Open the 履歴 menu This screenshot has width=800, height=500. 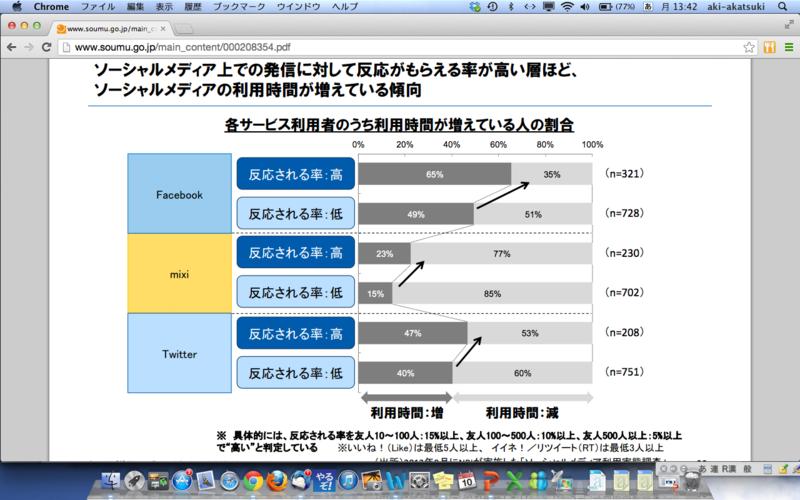point(193,7)
